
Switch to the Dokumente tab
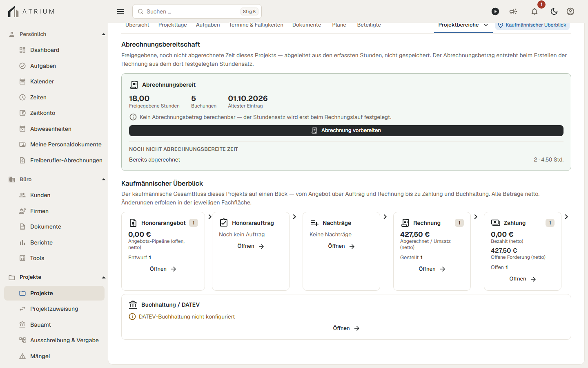(x=307, y=25)
